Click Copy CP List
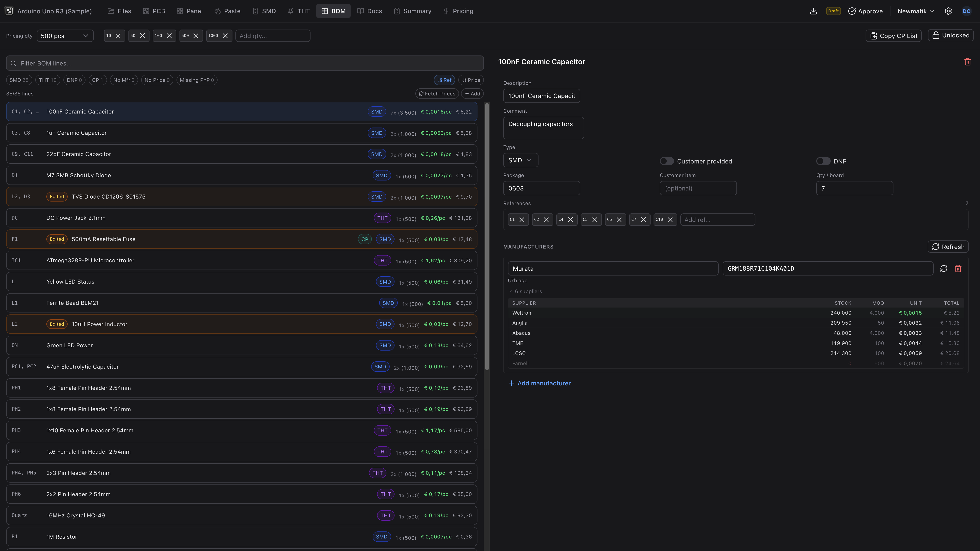The image size is (980, 551). point(893,36)
